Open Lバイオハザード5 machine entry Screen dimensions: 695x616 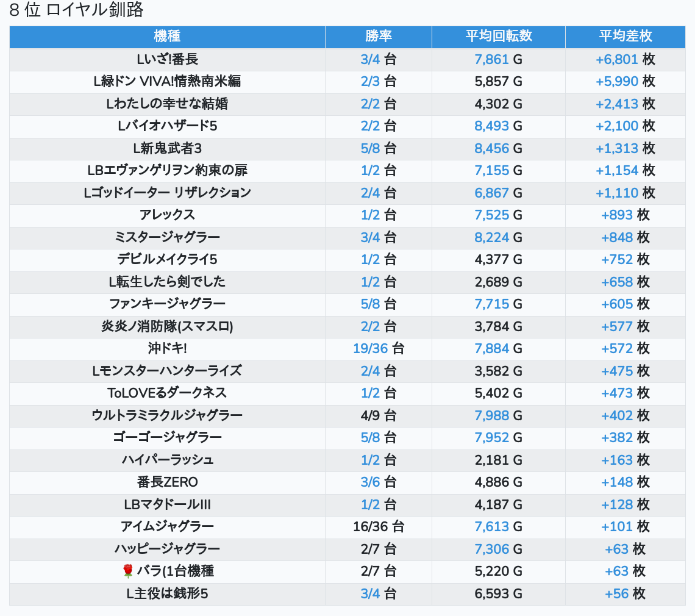(167, 126)
